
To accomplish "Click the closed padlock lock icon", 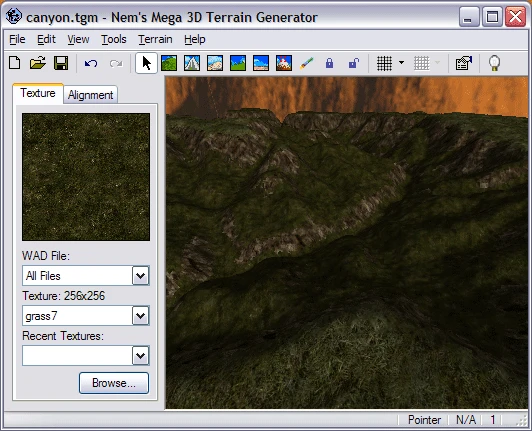I will point(329,63).
